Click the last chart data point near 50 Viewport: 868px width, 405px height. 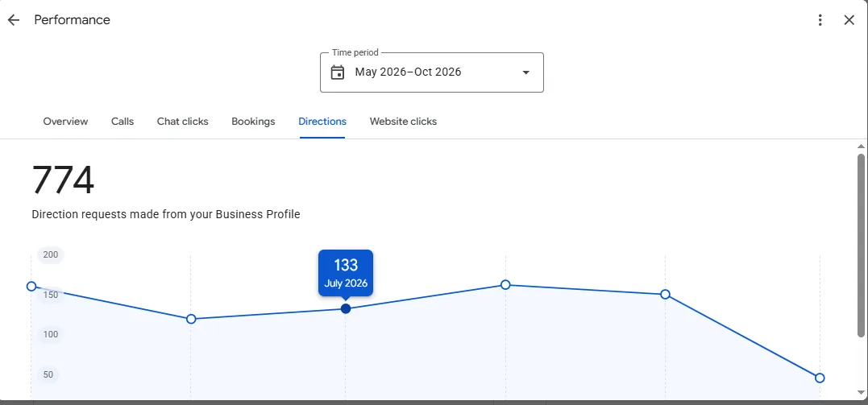[x=820, y=378]
